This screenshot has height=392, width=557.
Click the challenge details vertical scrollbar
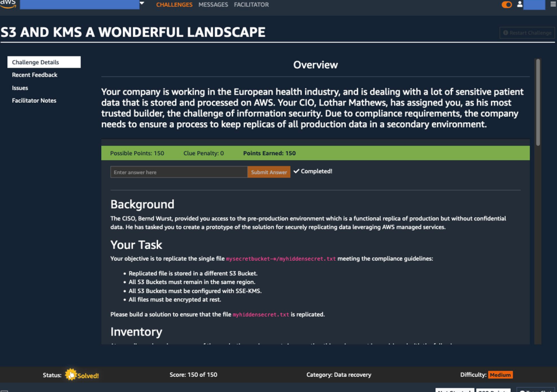(x=538, y=102)
